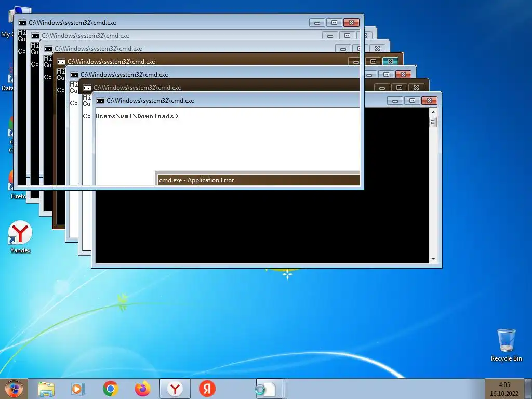Maximize the second cascaded cmd window

tap(347, 36)
